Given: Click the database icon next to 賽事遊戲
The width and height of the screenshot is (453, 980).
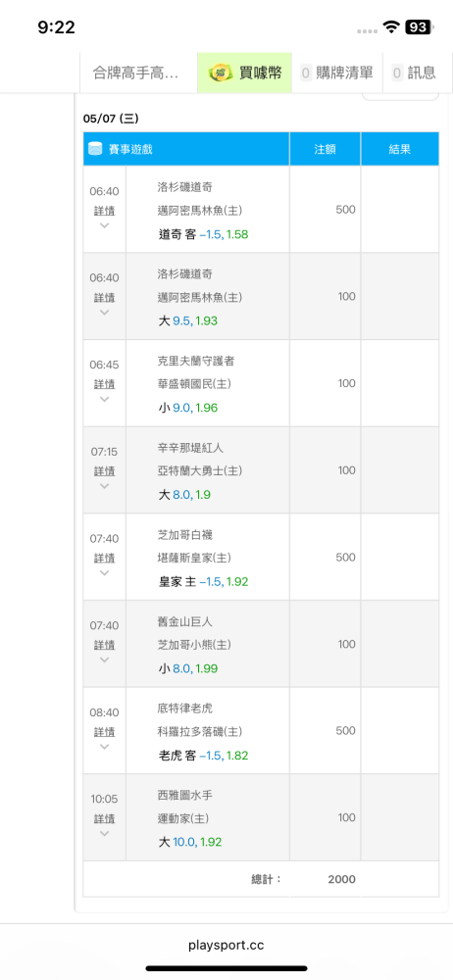Looking at the screenshot, I should [96, 149].
